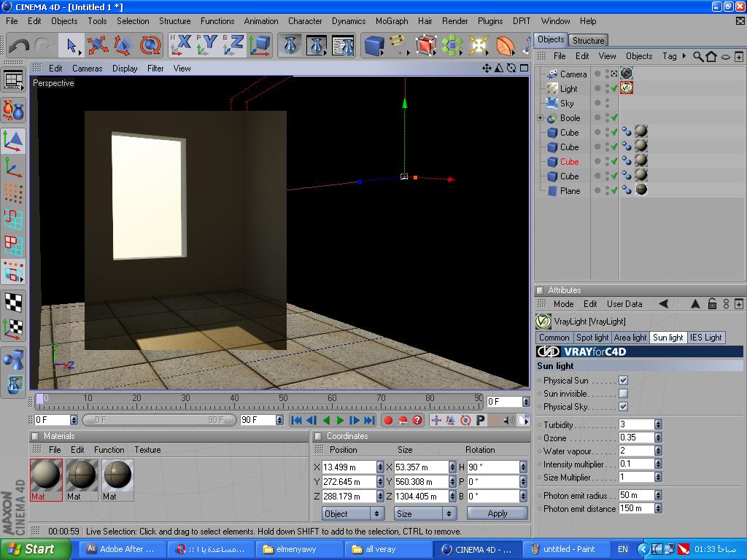Play the animation forward
The image size is (747, 560).
pyautogui.click(x=340, y=421)
